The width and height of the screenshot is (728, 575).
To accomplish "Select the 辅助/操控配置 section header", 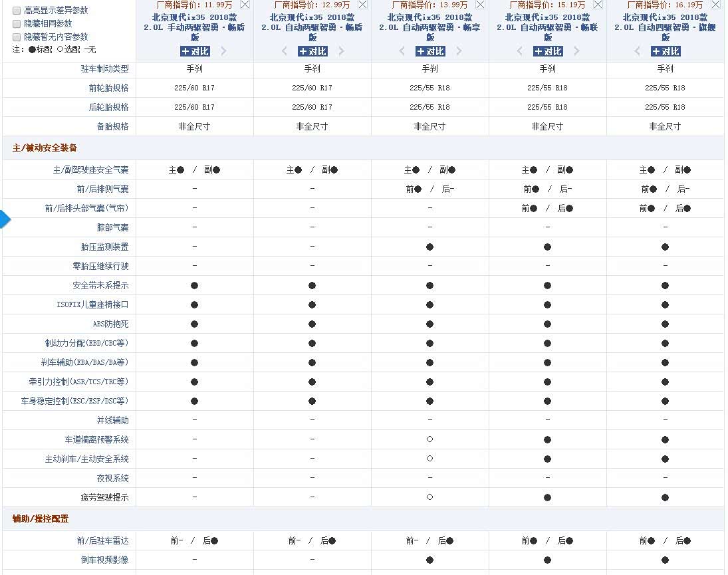I will coord(41,518).
